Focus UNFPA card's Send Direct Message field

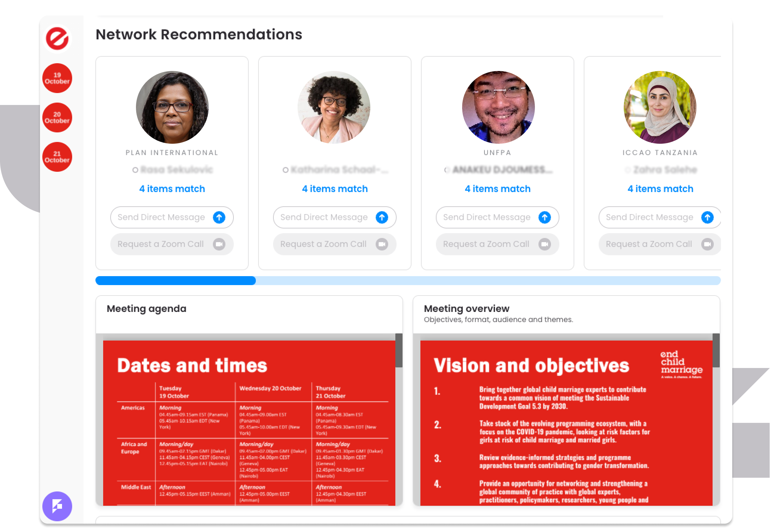(497, 217)
